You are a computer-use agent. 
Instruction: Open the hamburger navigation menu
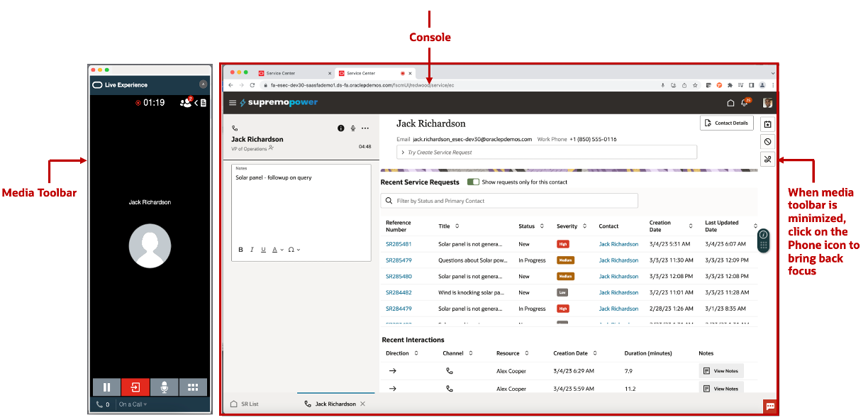pos(233,103)
